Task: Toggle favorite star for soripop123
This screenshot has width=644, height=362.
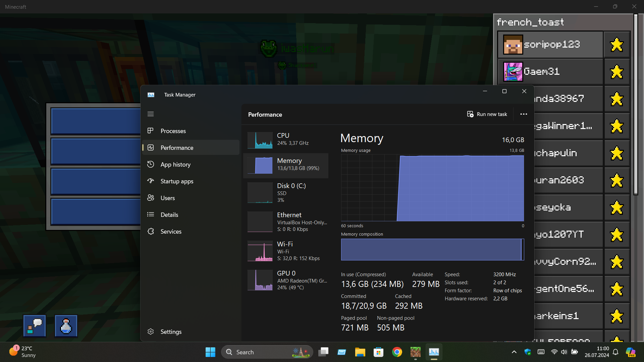Action: point(616,45)
